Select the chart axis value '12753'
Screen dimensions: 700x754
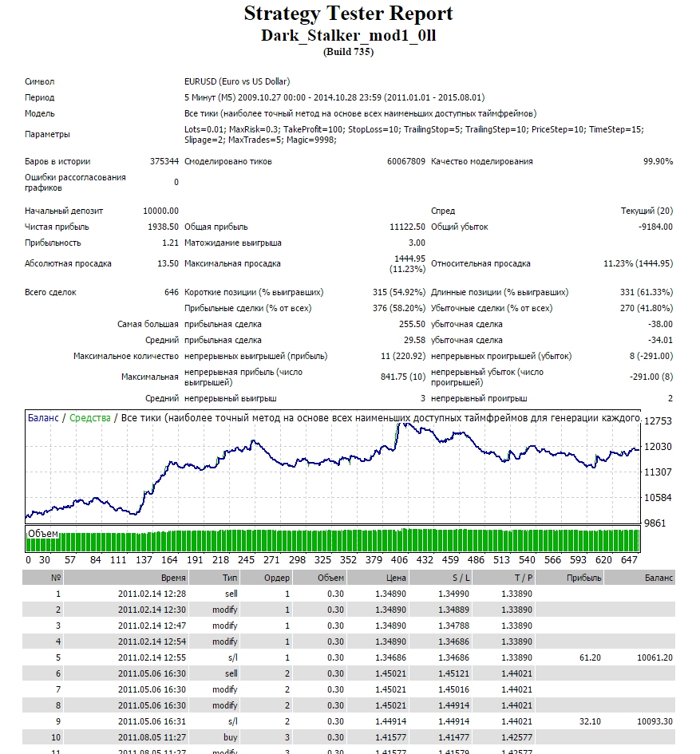(x=658, y=421)
